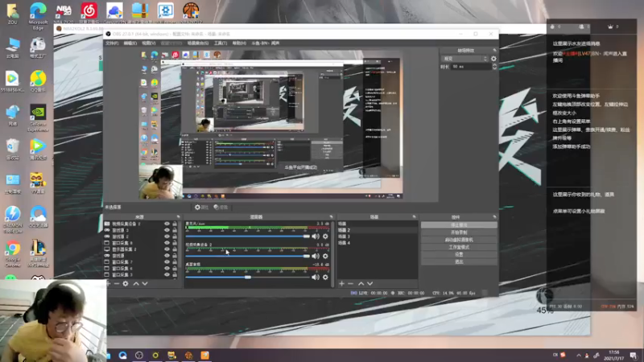Mute the microphone channel in mixer

coord(316,237)
